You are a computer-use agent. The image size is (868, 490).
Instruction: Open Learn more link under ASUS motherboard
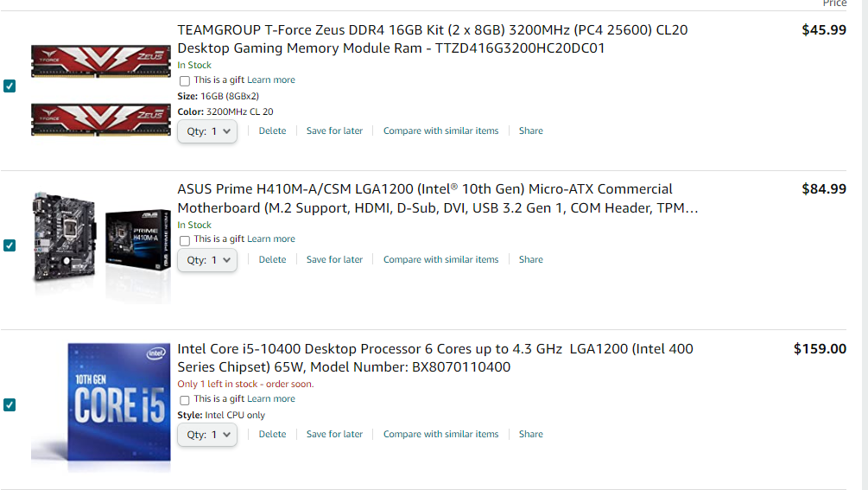pos(270,239)
